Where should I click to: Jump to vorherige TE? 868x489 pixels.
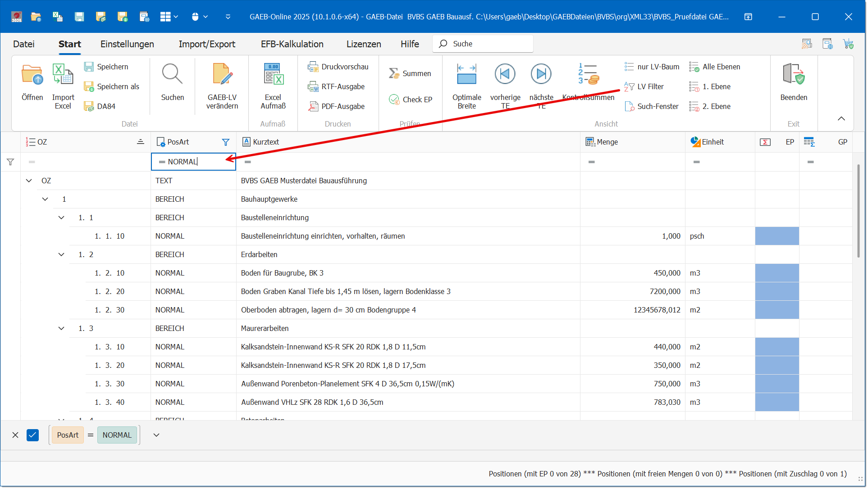(505, 75)
